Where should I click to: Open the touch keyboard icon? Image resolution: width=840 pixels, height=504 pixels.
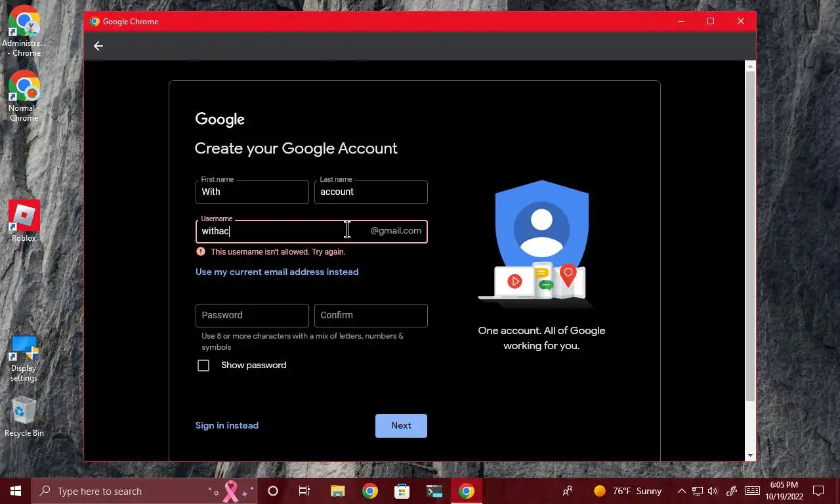[753, 491]
